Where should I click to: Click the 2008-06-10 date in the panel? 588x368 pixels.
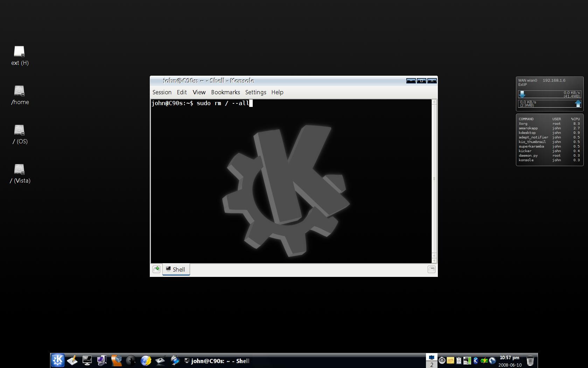pyautogui.click(x=510, y=365)
